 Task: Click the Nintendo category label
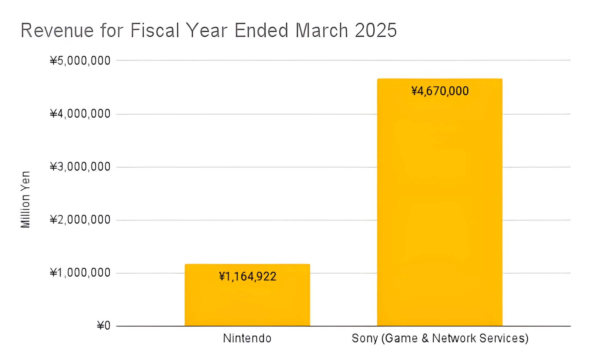247,338
